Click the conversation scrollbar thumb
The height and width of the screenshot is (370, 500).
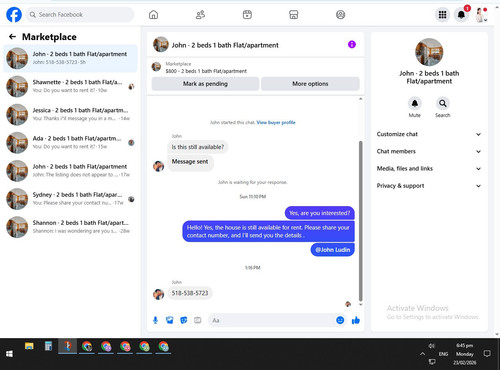coord(360,221)
